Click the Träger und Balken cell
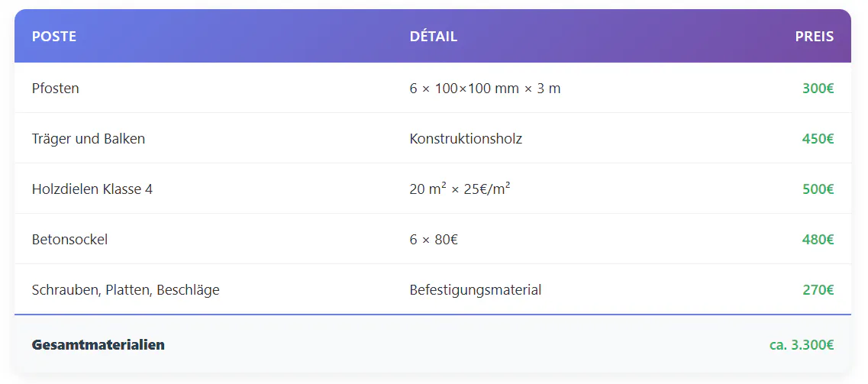The height and width of the screenshot is (384, 868). click(89, 139)
